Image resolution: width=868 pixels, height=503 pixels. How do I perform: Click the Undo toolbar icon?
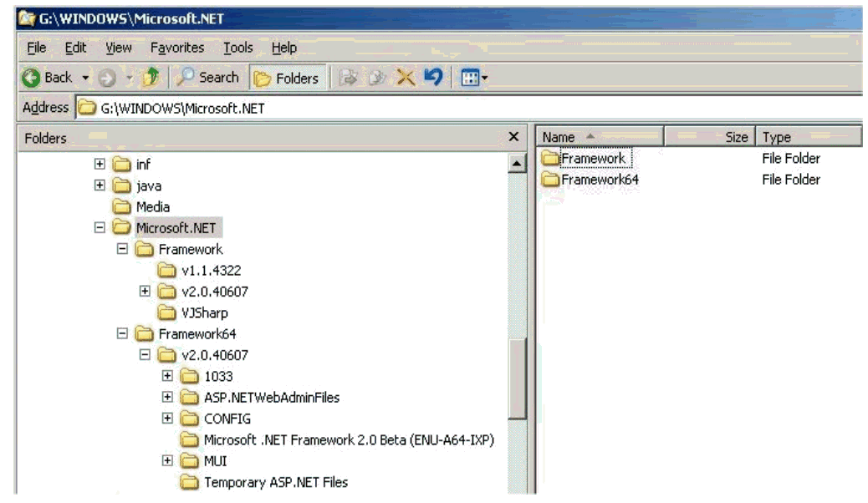coord(432,78)
